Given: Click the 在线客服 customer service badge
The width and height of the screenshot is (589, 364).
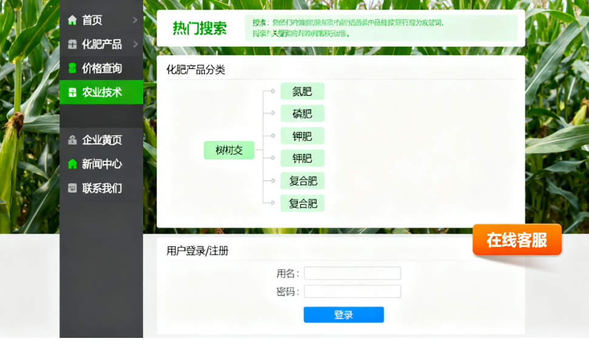Looking at the screenshot, I should pos(517,239).
